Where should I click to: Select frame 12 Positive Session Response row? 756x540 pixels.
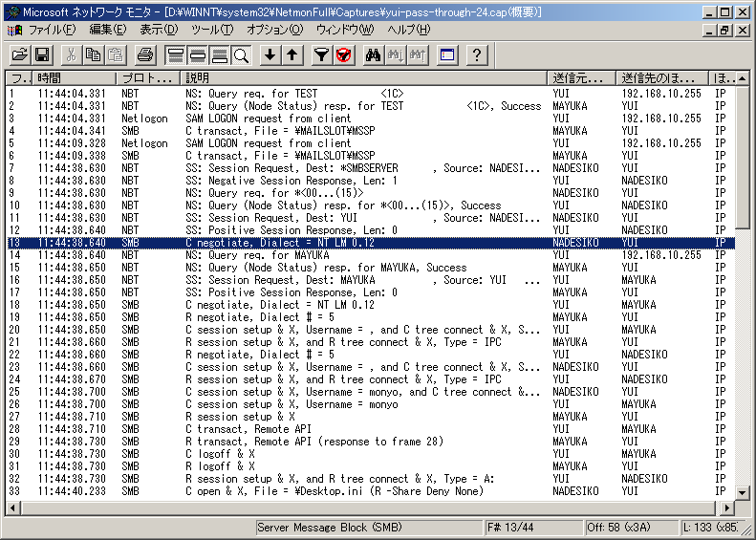click(x=370, y=230)
